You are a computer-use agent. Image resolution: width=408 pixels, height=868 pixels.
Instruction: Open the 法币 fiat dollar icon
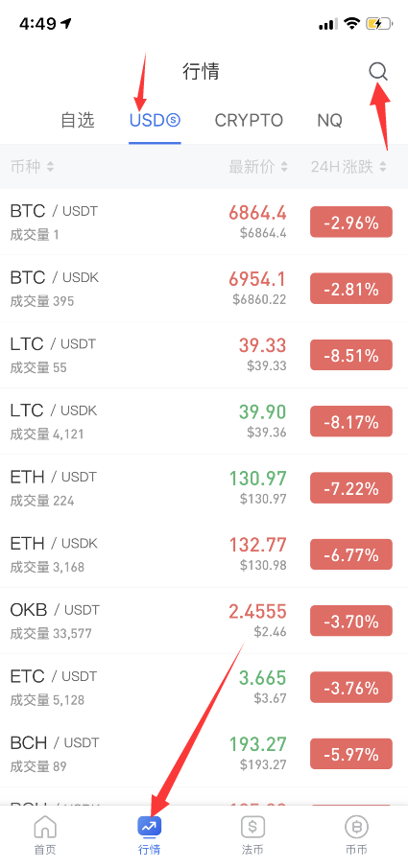tap(252, 828)
